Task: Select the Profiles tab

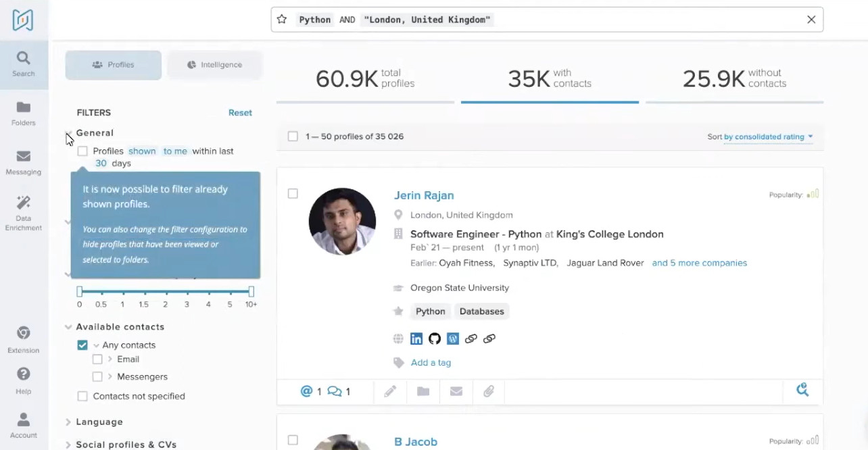Action: (x=113, y=64)
